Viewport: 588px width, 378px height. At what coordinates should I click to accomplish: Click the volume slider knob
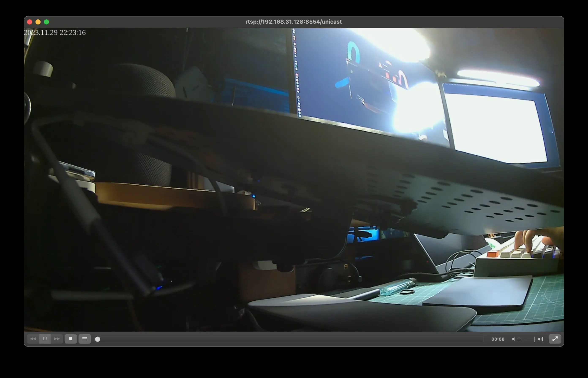click(x=519, y=340)
